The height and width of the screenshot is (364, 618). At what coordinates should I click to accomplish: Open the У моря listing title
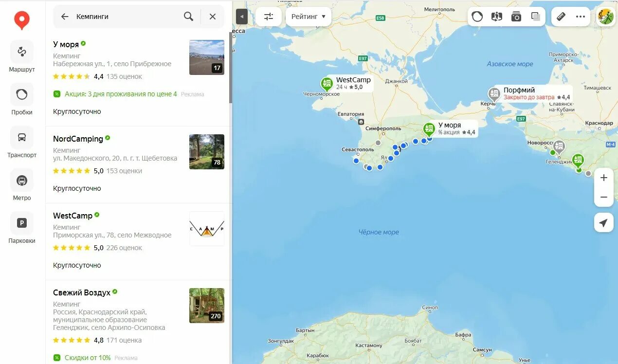point(66,44)
